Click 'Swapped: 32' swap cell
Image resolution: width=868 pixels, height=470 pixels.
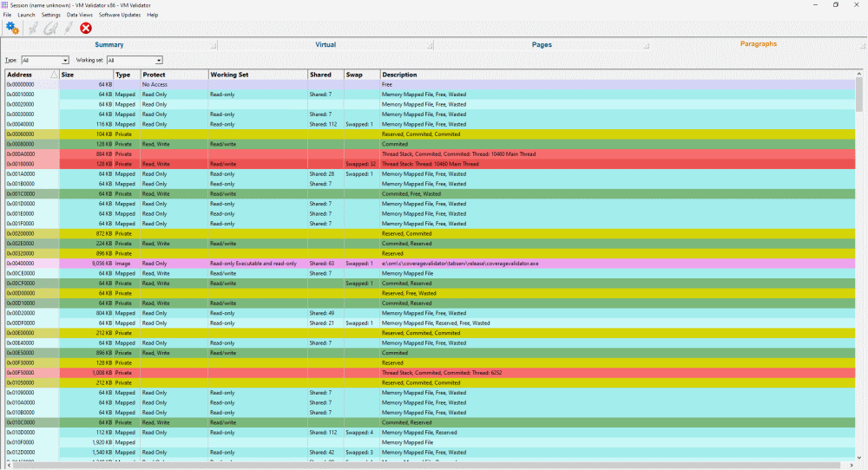(361, 164)
